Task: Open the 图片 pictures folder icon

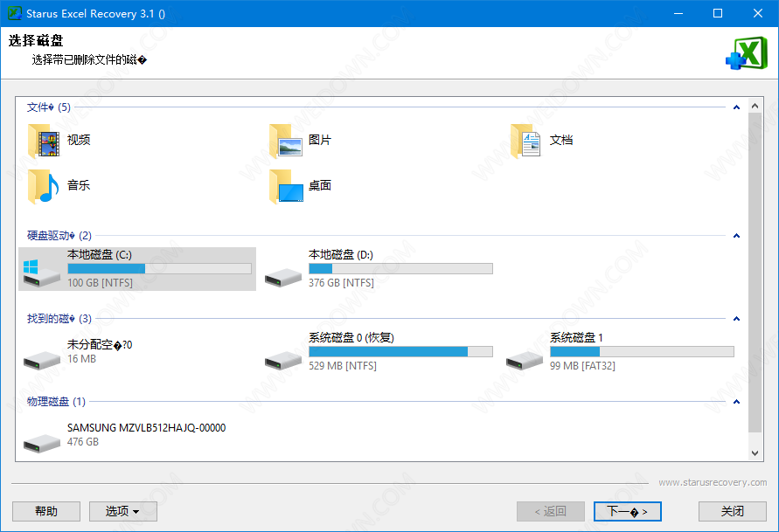Action: tap(285, 141)
